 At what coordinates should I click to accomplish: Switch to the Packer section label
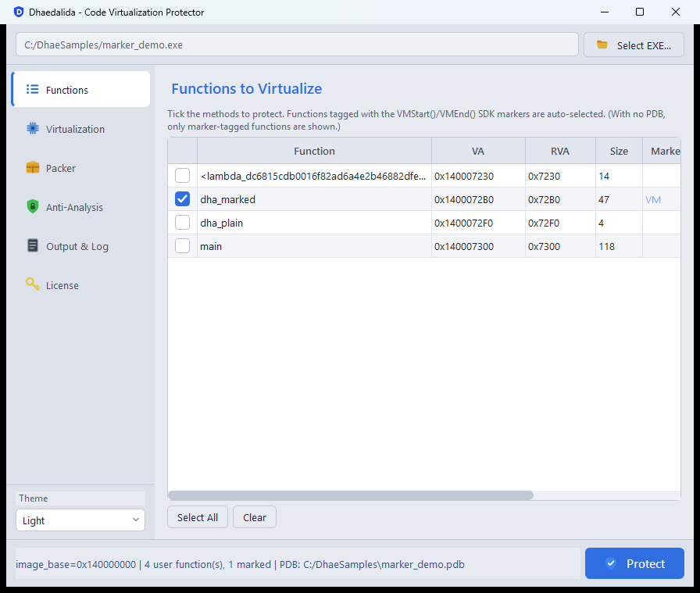tap(61, 168)
